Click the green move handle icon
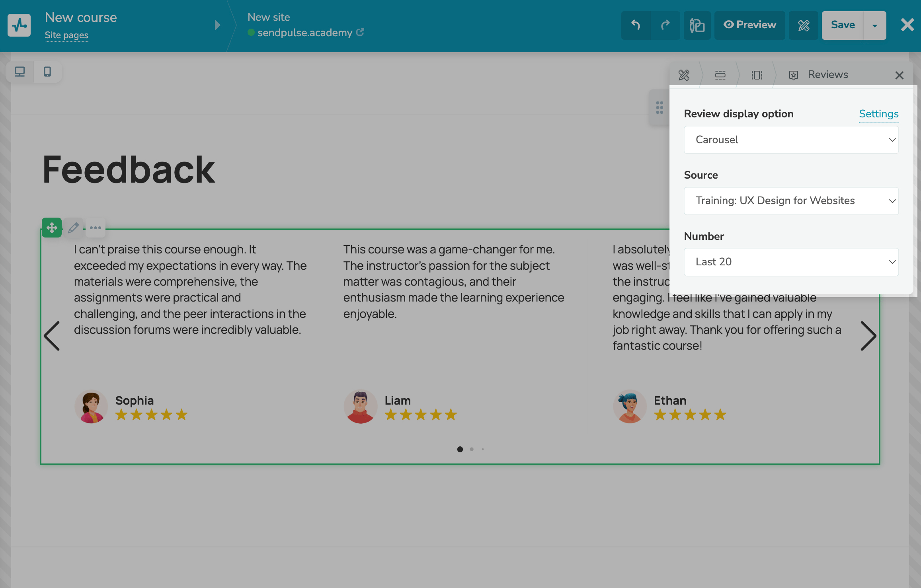 52,228
